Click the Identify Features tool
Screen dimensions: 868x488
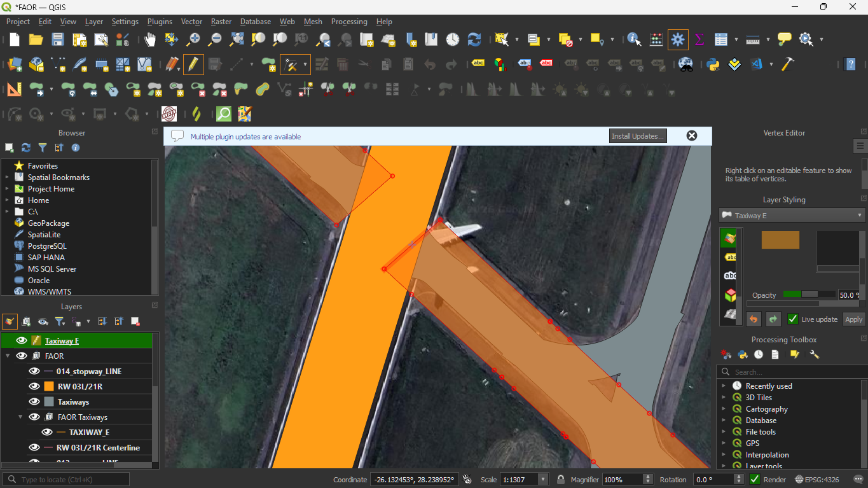tap(634, 39)
